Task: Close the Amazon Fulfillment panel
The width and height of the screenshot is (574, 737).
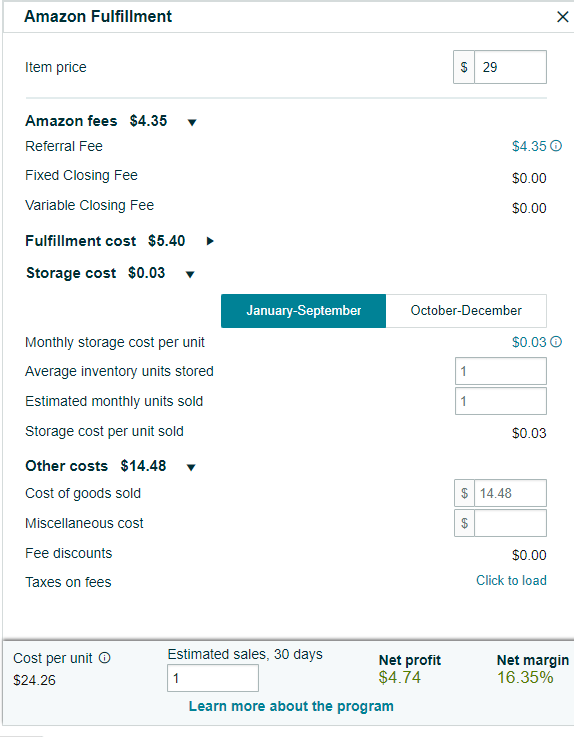Action: pyautogui.click(x=562, y=17)
